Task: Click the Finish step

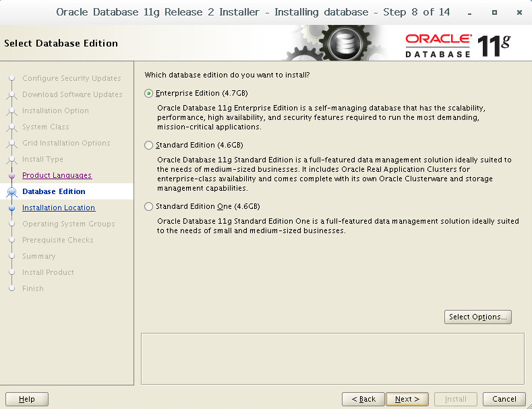Action: click(x=33, y=288)
